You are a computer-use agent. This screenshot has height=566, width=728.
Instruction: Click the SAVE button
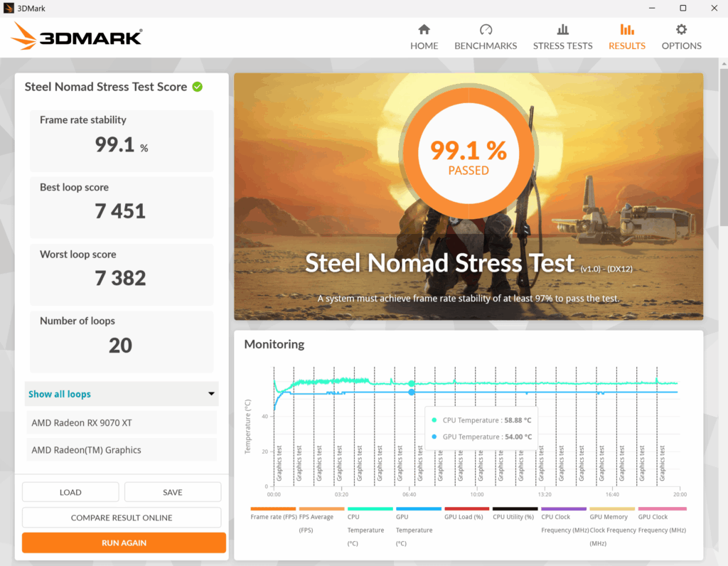[173, 492]
